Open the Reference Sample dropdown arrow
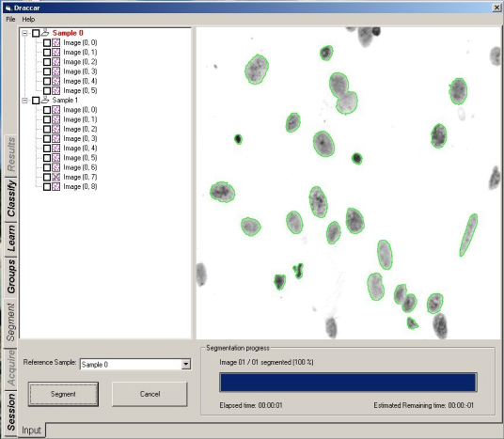Screen dimensions: 504x439 tap(186, 364)
